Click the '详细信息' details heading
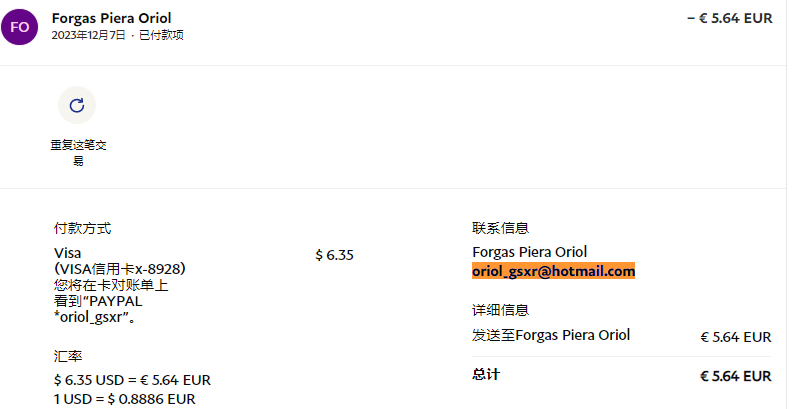 click(500, 310)
